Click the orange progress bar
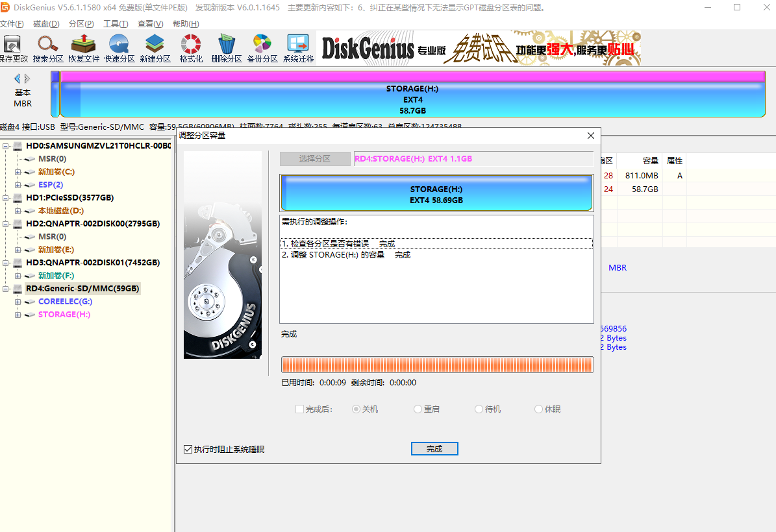 coord(437,365)
